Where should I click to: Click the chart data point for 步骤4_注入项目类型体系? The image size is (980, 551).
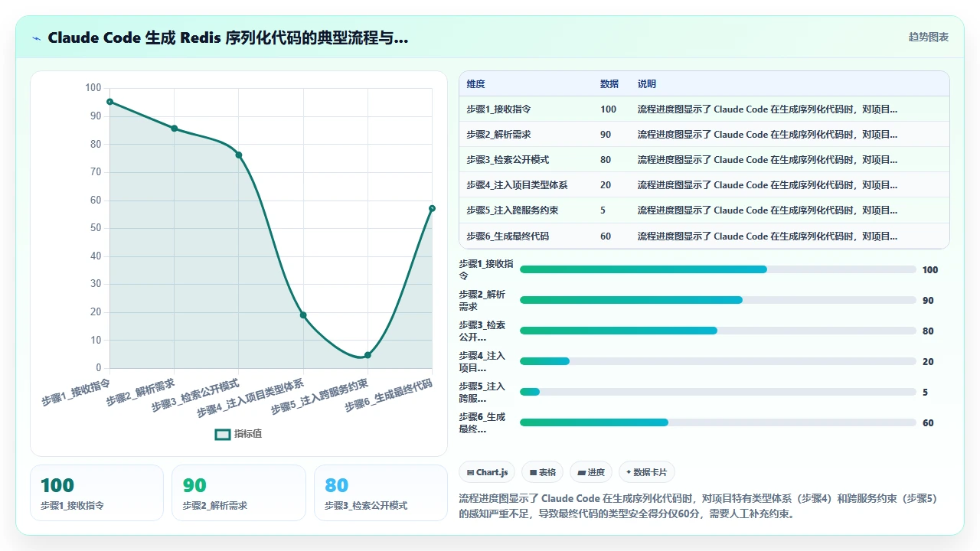coord(303,315)
